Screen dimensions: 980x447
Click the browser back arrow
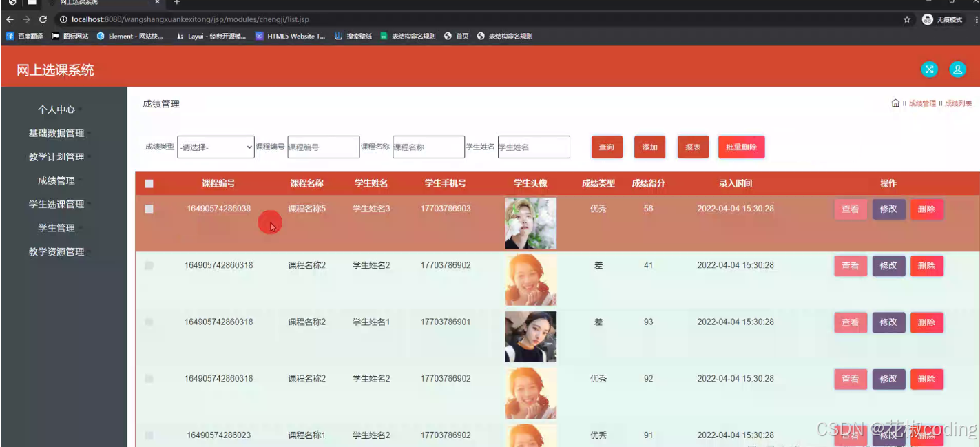pos(10,19)
